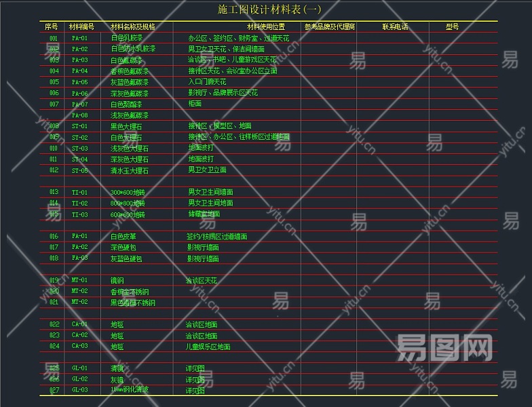
Task: Select code PA-05
Action: coord(80,82)
